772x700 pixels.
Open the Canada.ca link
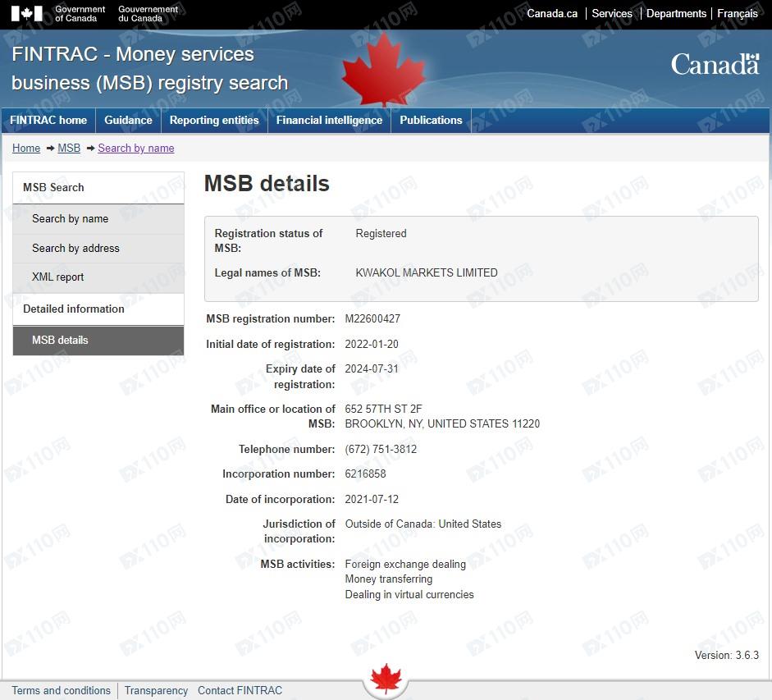[x=551, y=14]
